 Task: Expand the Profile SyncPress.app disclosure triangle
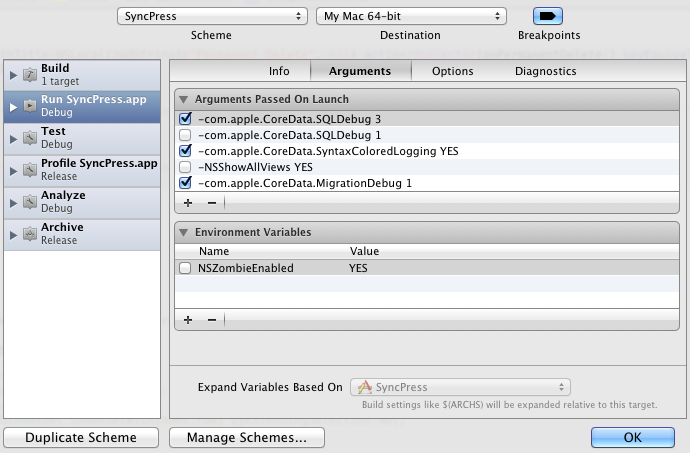(13, 171)
